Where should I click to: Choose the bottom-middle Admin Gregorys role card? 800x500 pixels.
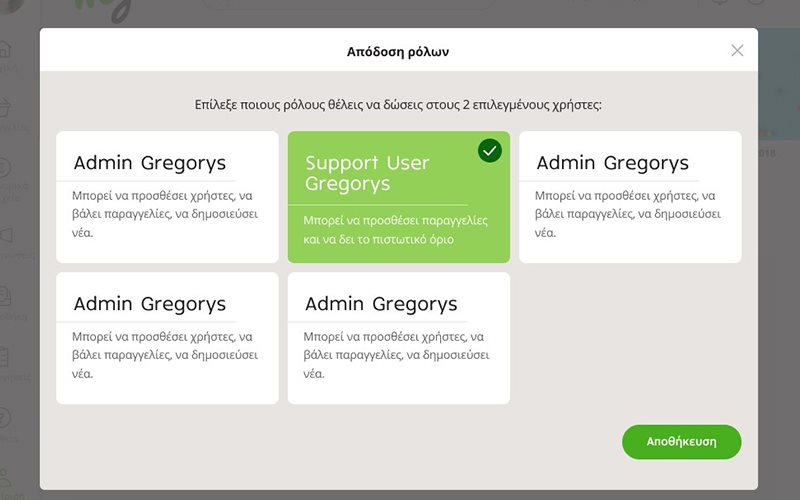pyautogui.click(x=398, y=338)
